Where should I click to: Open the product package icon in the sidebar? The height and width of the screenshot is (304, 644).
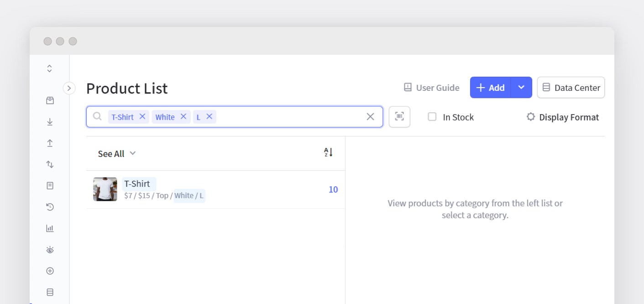click(50, 100)
